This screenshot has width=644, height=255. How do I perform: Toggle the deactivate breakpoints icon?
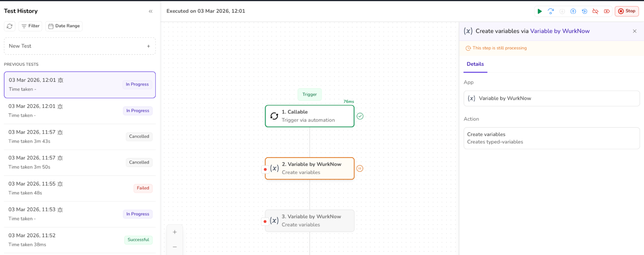point(595,11)
